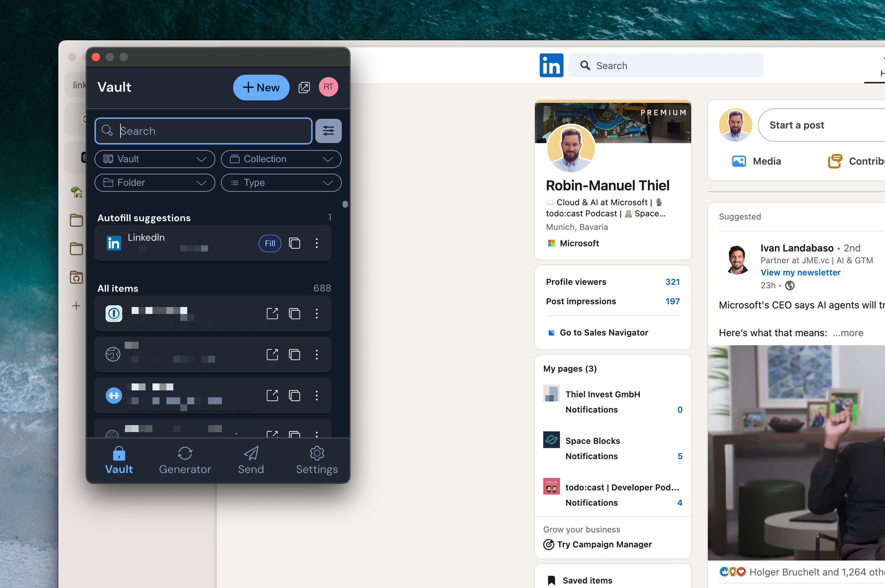This screenshot has width=885, height=588.
Task: Click the plus icon in browser sidebar
Action: (76, 306)
